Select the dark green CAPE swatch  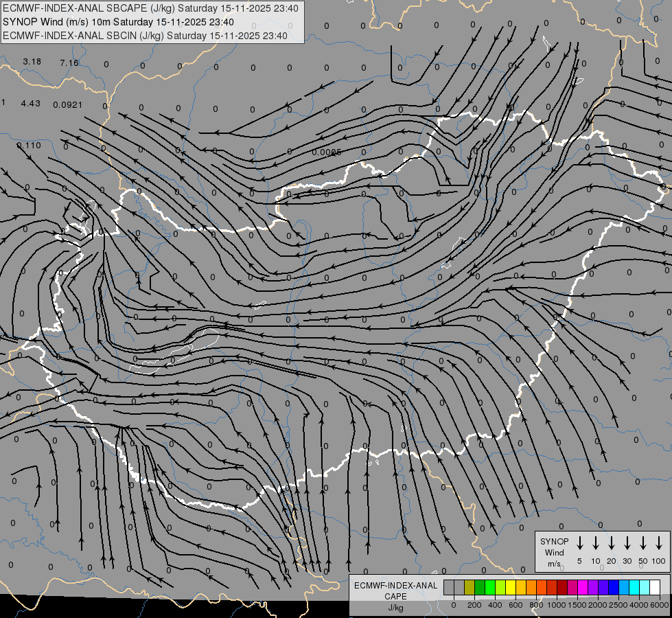[480, 587]
